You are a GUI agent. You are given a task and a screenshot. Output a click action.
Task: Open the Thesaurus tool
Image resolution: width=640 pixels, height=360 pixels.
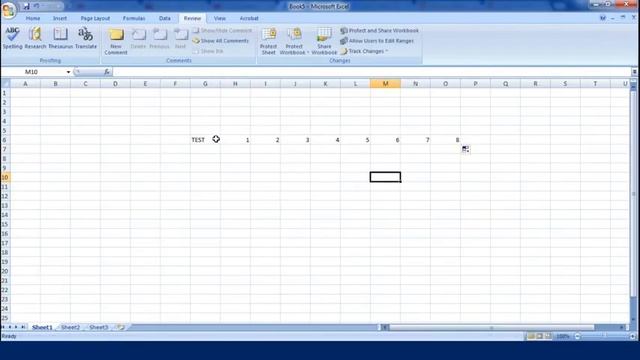pyautogui.click(x=60, y=38)
